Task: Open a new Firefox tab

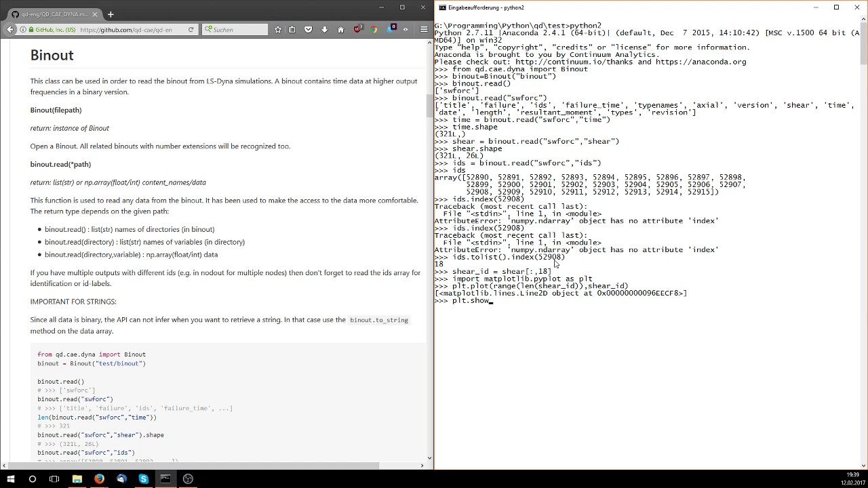Action: point(111,14)
